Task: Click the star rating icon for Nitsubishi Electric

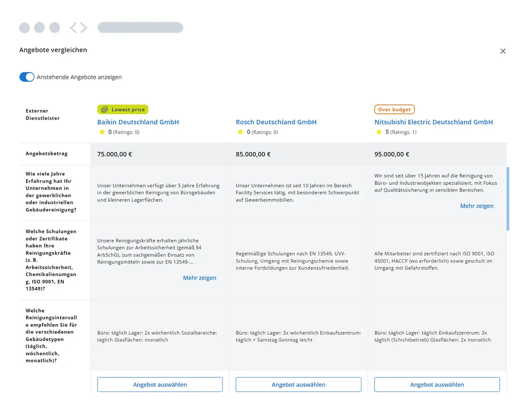Action: [x=379, y=132]
